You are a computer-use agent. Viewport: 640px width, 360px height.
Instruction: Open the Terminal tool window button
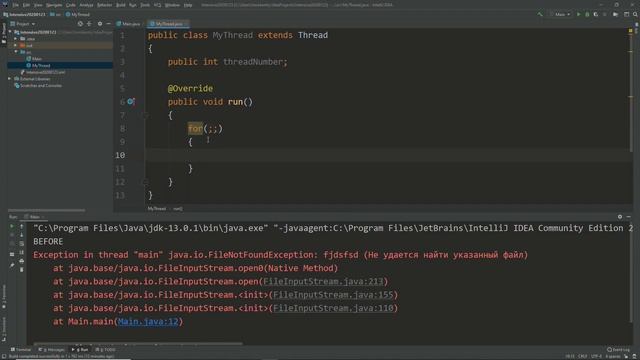pos(20,350)
